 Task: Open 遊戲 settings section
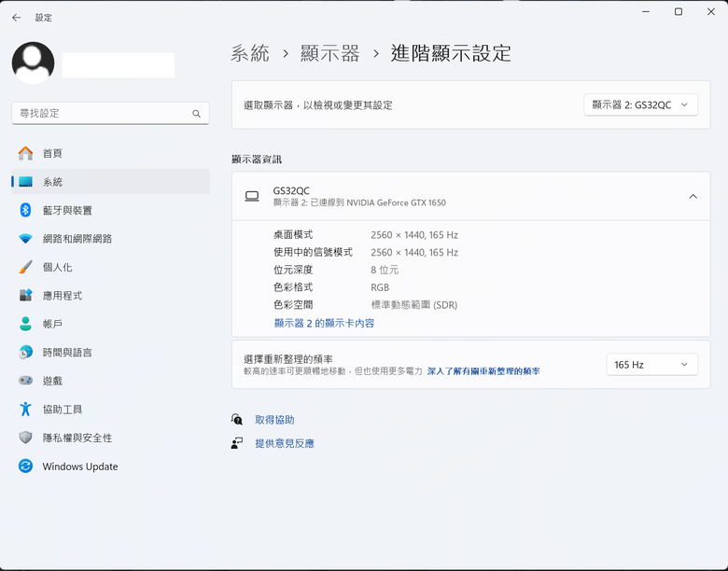(x=110, y=381)
